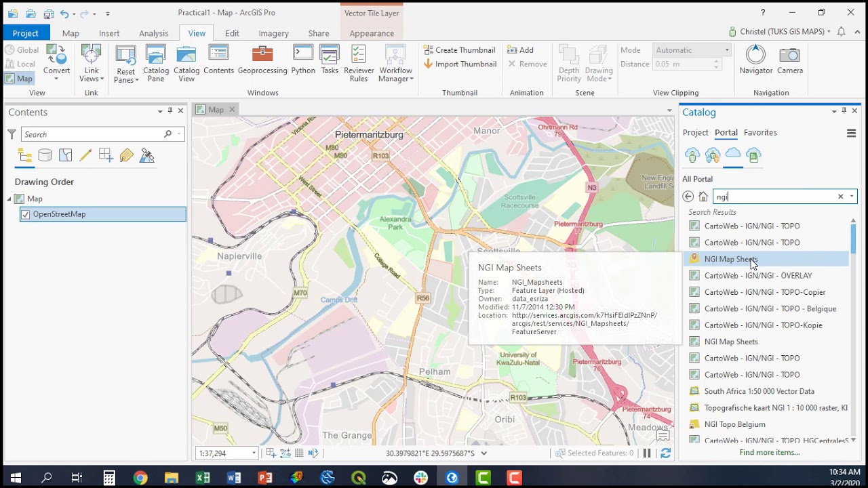The image size is (868, 488).
Task: Open the Link Views dropdown
Action: click(92, 63)
